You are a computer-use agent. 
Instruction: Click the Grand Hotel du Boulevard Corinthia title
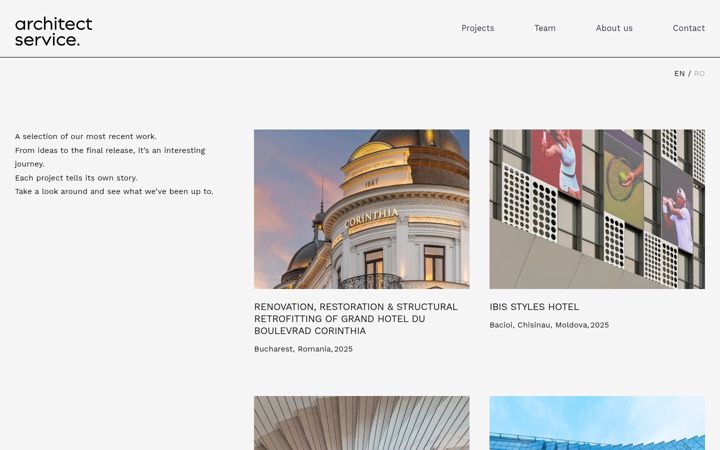point(356,319)
